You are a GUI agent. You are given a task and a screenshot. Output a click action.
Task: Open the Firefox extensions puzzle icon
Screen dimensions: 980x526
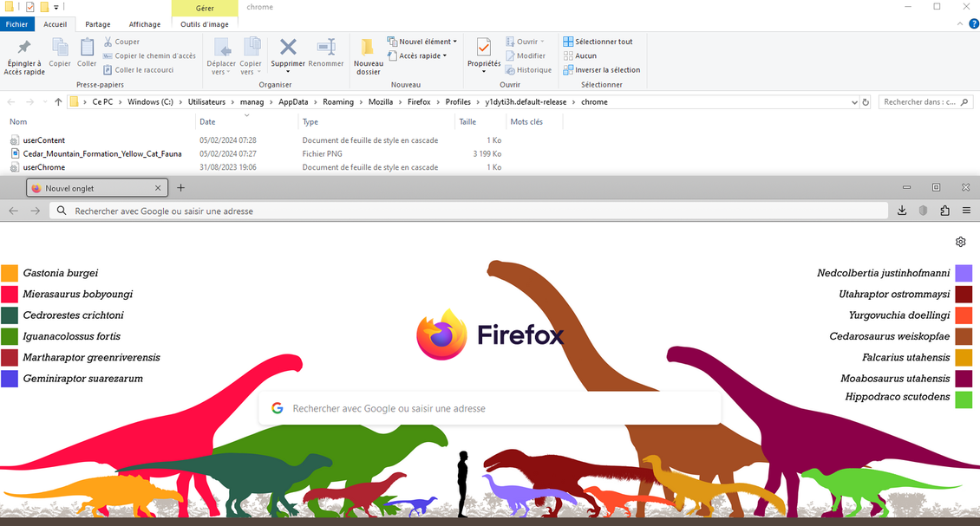pyautogui.click(x=944, y=211)
